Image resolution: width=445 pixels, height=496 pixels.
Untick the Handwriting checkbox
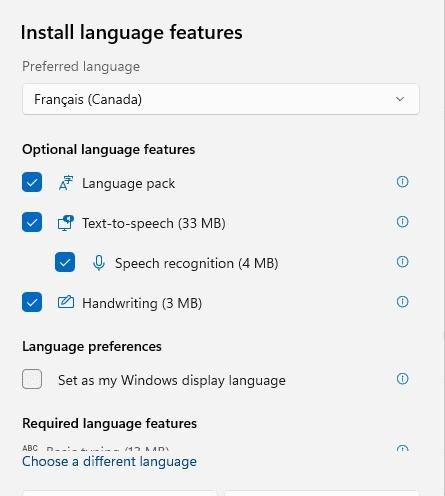[32, 302]
